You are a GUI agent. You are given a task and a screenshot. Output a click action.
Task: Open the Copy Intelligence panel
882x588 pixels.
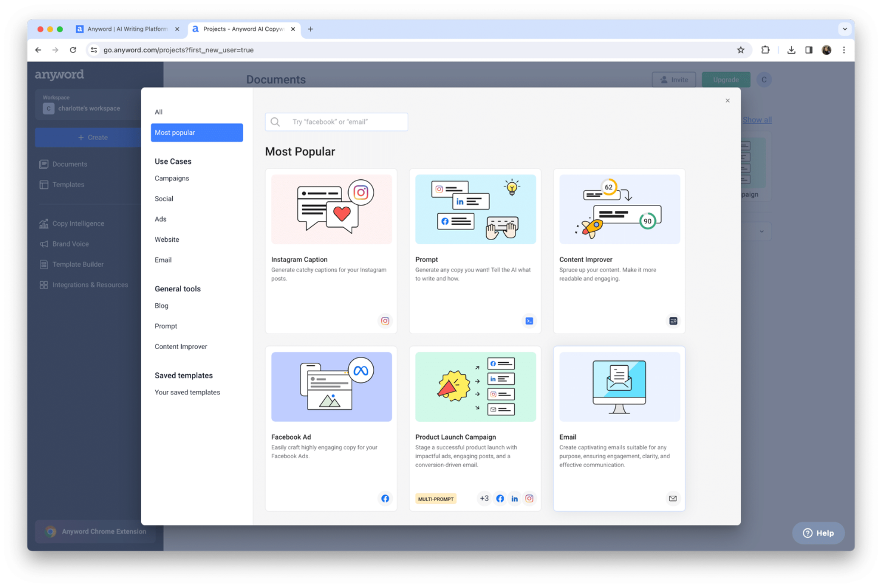point(78,223)
